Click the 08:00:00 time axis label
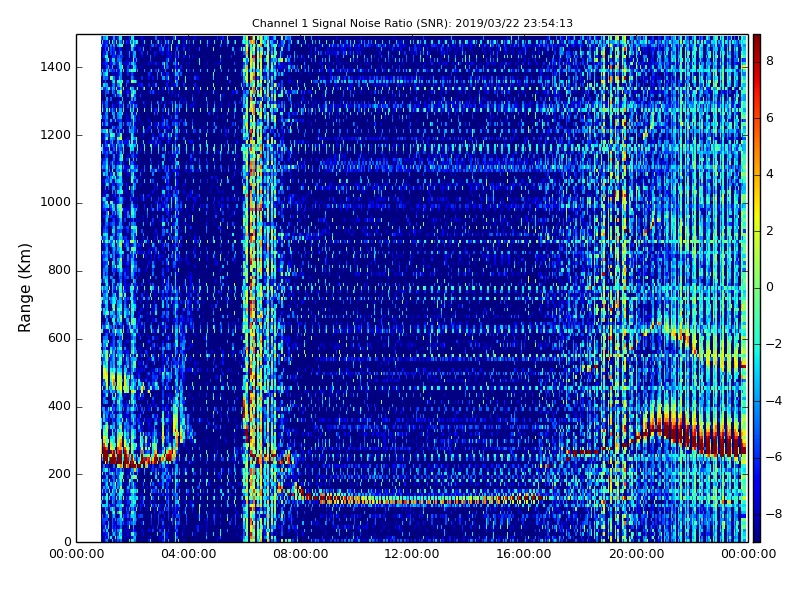The width and height of the screenshot is (800, 600). pyautogui.click(x=301, y=554)
